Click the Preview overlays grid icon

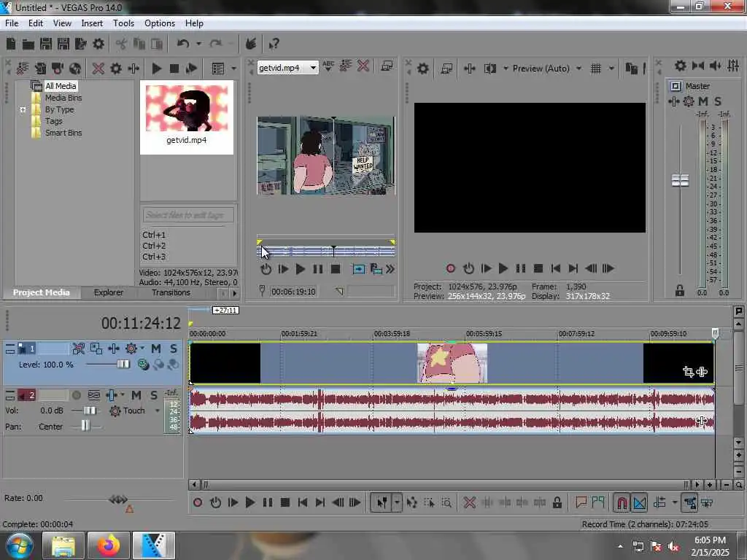[x=596, y=69]
